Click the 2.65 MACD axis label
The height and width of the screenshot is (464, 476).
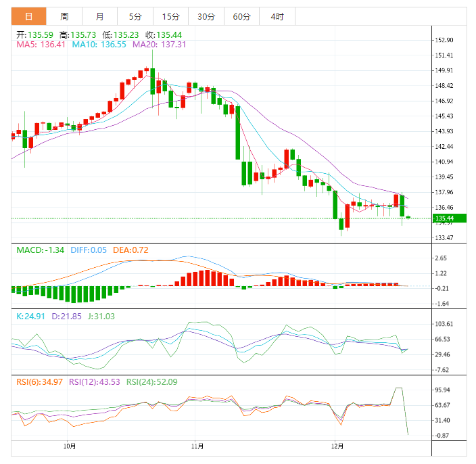[441, 258]
